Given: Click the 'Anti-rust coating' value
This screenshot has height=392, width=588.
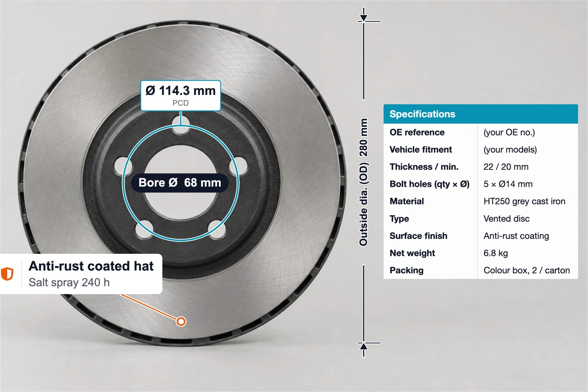Looking at the screenshot, I should [x=516, y=236].
